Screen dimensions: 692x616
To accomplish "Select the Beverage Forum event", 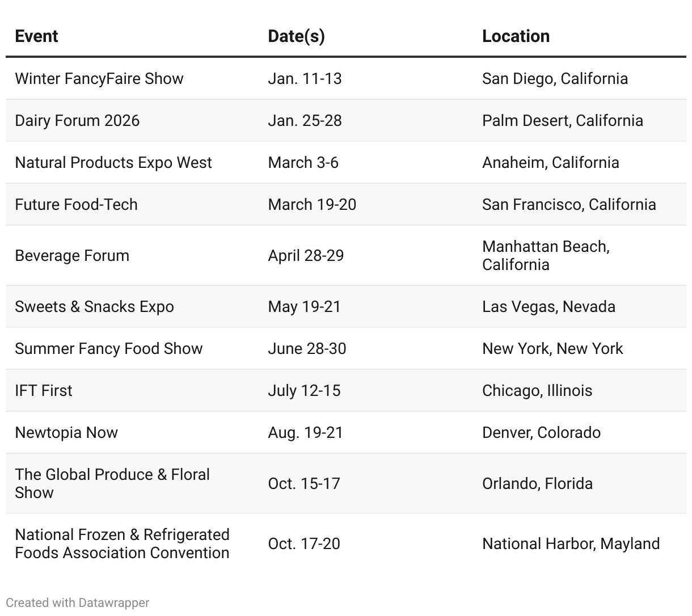I will point(72,255).
